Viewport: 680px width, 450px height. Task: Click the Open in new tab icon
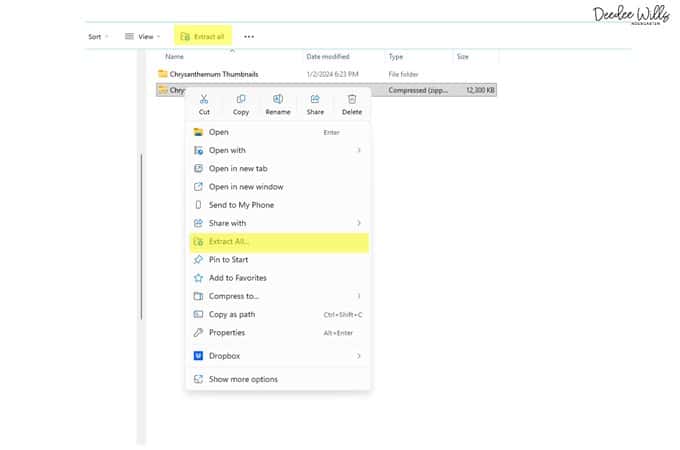click(x=198, y=169)
